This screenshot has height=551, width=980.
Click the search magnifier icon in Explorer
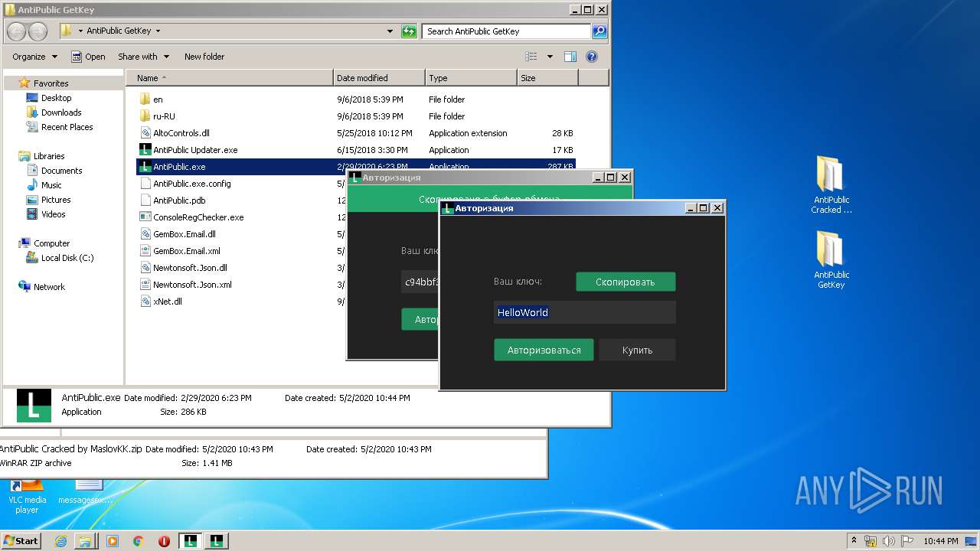599,31
